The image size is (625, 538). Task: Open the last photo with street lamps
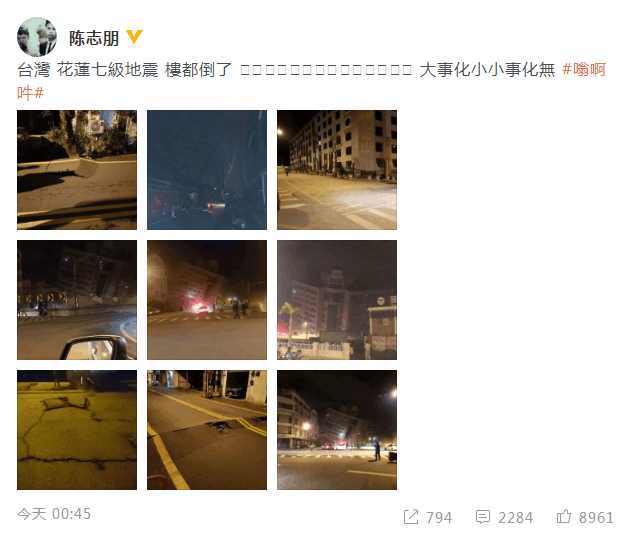tap(337, 430)
